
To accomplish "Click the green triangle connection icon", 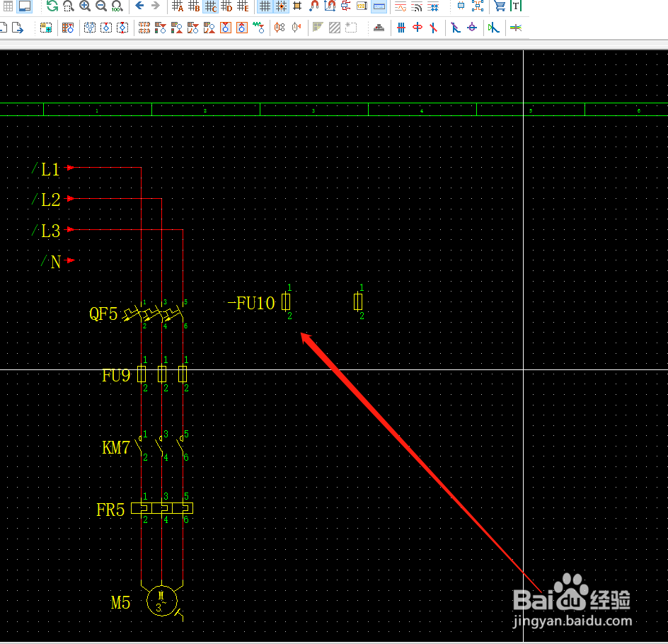I will [493, 28].
